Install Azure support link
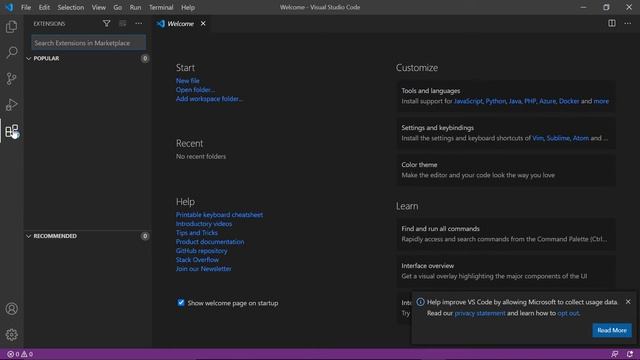The height and width of the screenshot is (360, 640). tap(547, 101)
